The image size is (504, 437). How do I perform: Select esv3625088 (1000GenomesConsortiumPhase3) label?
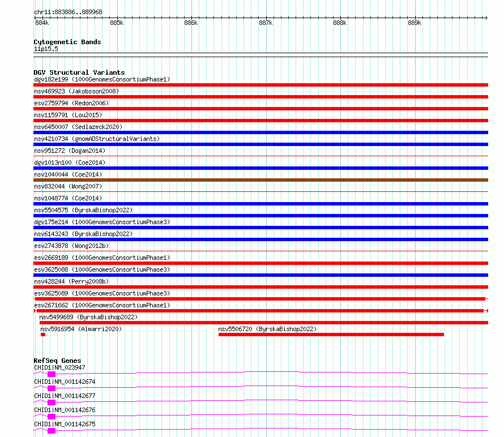pyautogui.click(x=102, y=269)
